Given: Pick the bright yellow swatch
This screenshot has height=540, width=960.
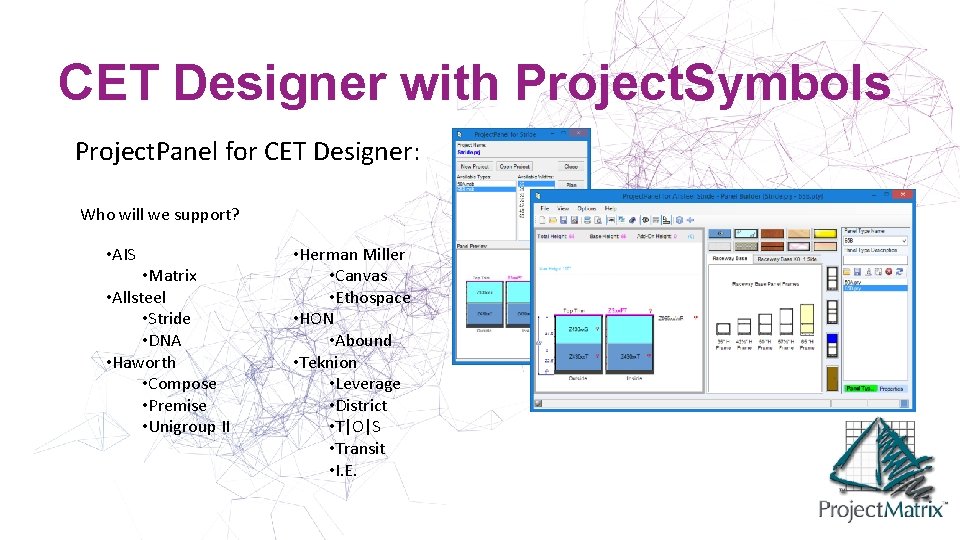Looking at the screenshot, I should 825,233.
